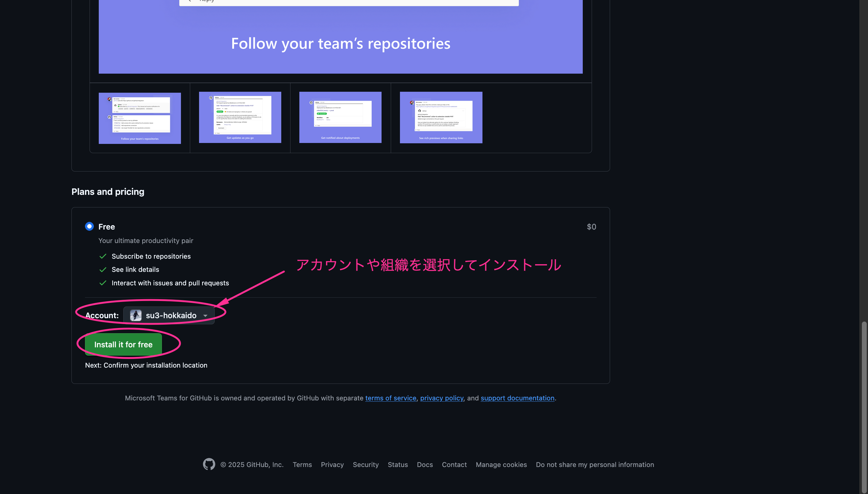Viewport: 868px width, 494px height.
Task: Open the Get updates as you go thumbnail
Action: [240, 117]
